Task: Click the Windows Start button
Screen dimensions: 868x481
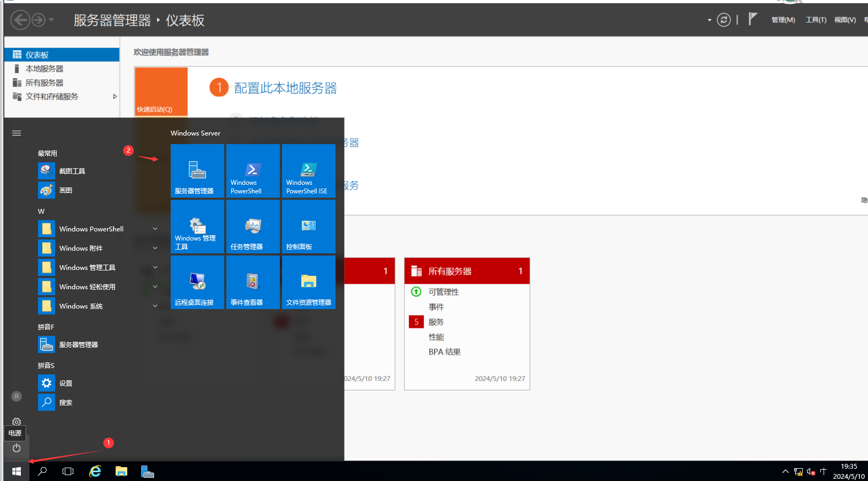Action: (17, 471)
